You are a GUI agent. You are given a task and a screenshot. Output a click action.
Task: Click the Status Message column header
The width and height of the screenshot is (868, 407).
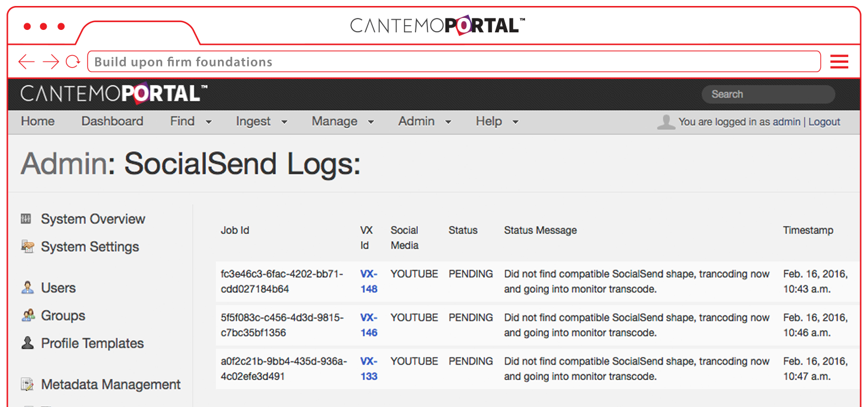pyautogui.click(x=541, y=230)
